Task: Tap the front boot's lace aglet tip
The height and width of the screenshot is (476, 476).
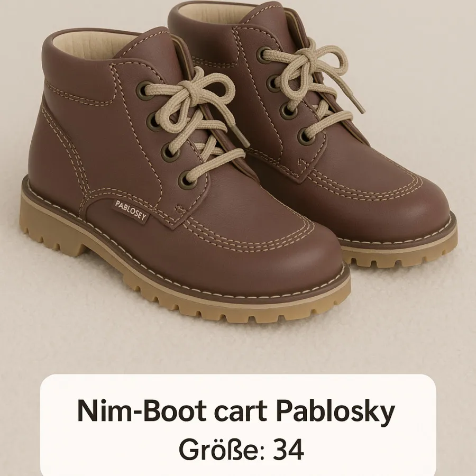Action: point(241,136)
